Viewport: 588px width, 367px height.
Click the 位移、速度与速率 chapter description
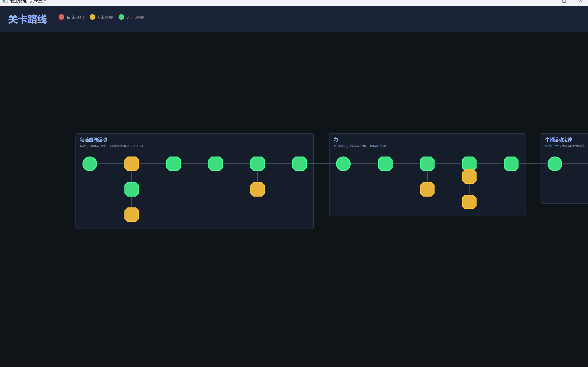point(111,146)
